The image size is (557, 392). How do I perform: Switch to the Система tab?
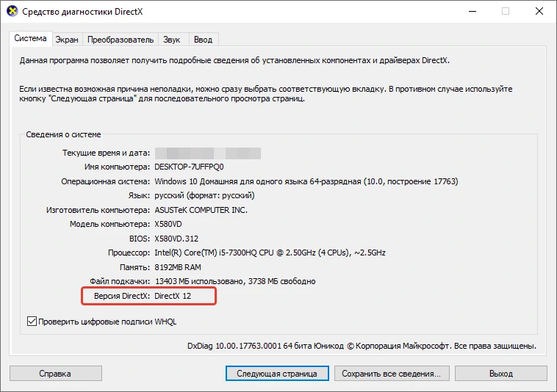(x=31, y=38)
